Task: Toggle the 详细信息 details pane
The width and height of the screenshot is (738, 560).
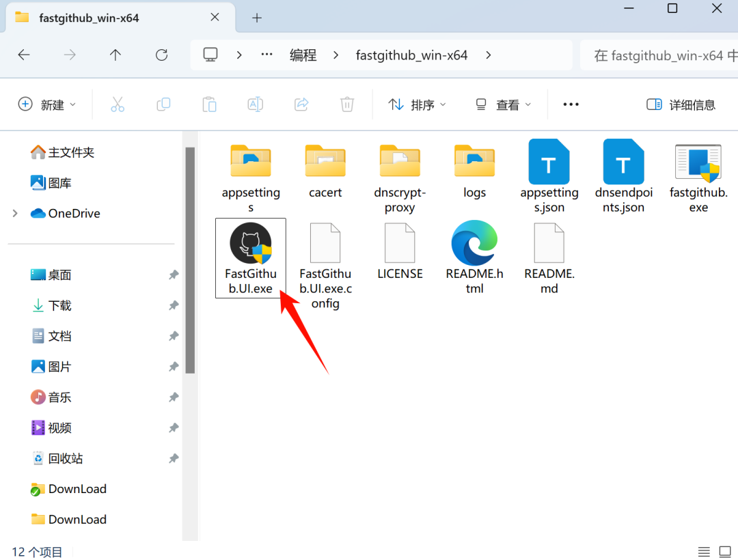Action: coord(681,104)
